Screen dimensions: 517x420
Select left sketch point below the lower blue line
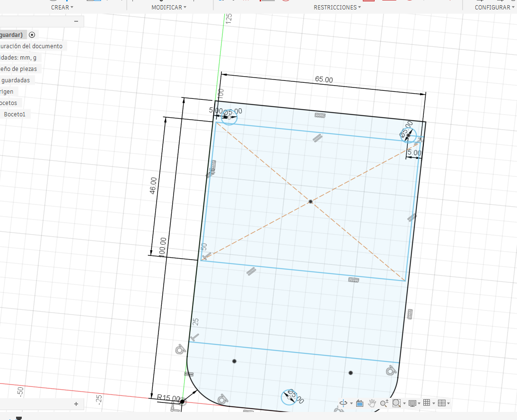coord(234,361)
